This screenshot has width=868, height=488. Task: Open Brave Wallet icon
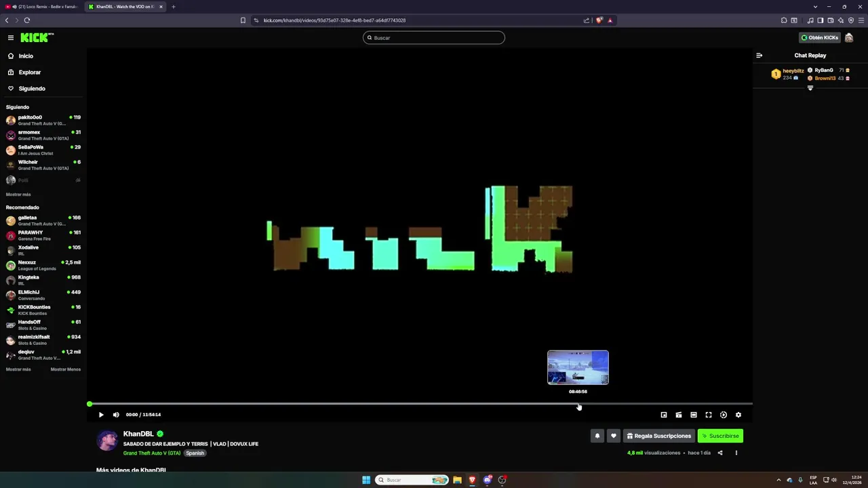830,20
